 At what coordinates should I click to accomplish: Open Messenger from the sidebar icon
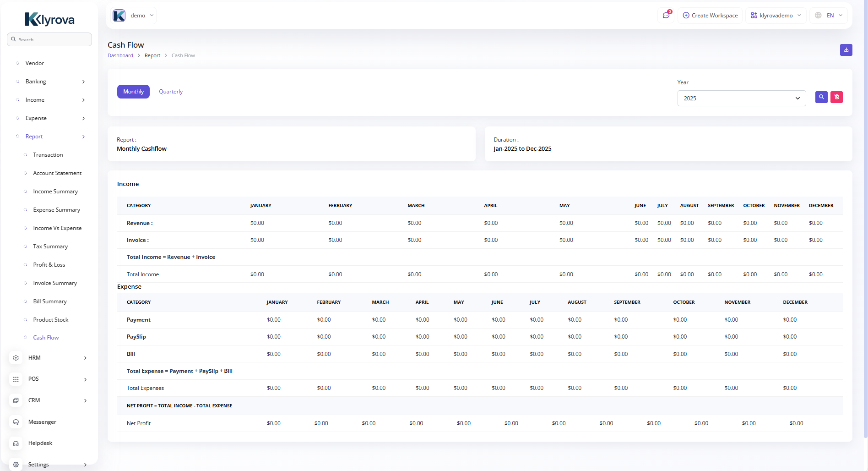point(16,422)
